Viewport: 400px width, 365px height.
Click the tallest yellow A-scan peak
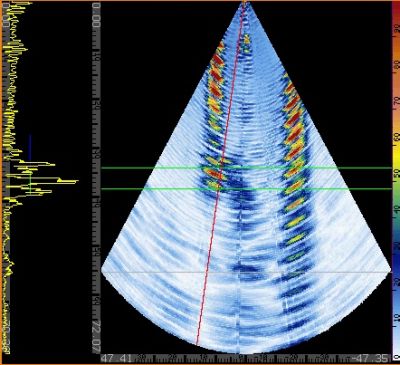[x=68, y=181]
